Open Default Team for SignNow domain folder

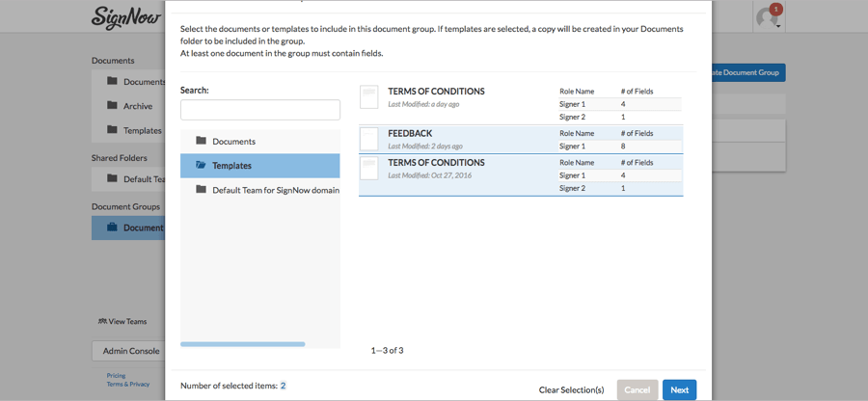[x=275, y=190]
